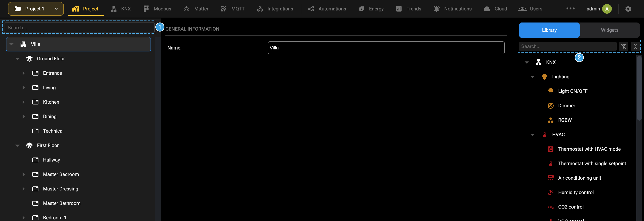
Task: Switch to the KNX tab
Action: [x=121, y=9]
